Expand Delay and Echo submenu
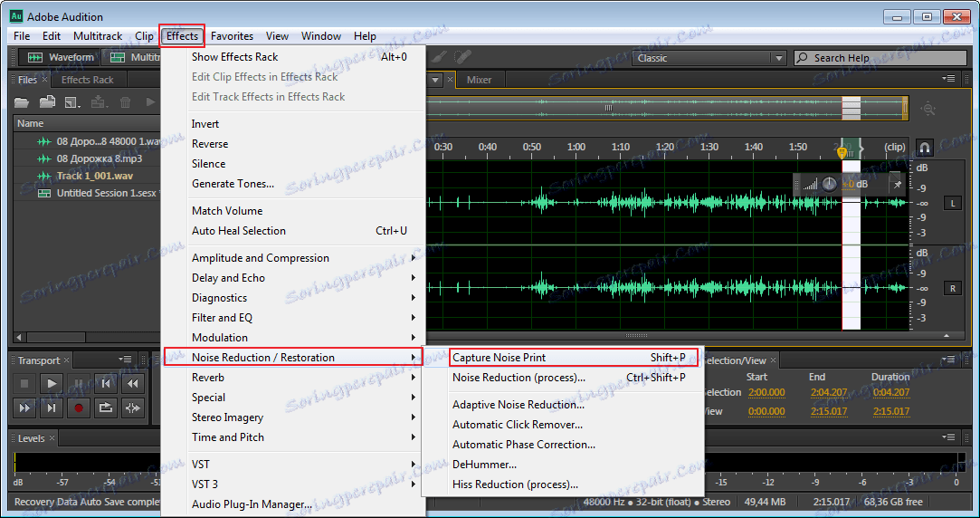 click(x=294, y=278)
